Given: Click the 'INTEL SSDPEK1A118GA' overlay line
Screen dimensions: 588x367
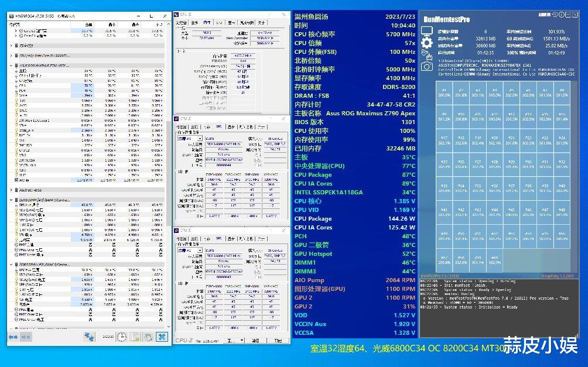Looking at the screenshot, I should click(355, 193).
